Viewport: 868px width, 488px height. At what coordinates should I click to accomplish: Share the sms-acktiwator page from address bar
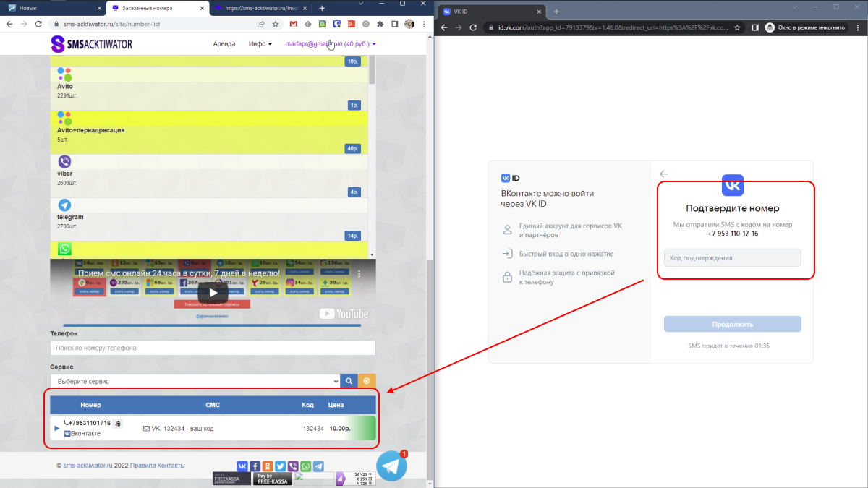260,24
